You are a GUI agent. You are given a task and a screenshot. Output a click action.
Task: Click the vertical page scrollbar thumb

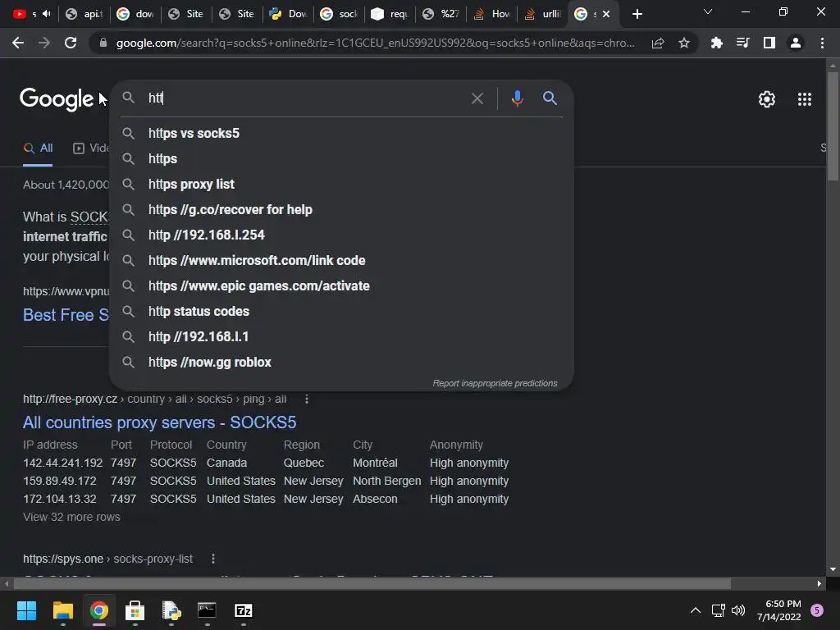click(x=833, y=126)
